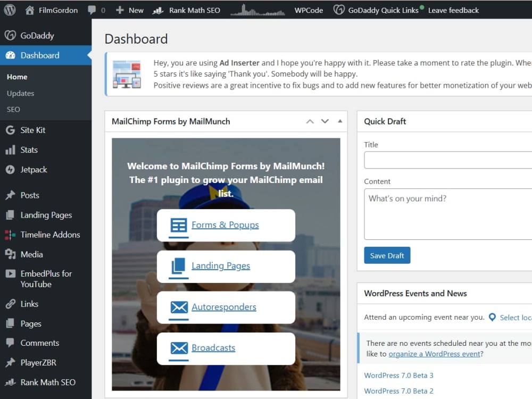Click the Quick Draft heading
The width and height of the screenshot is (532, 399).
385,121
